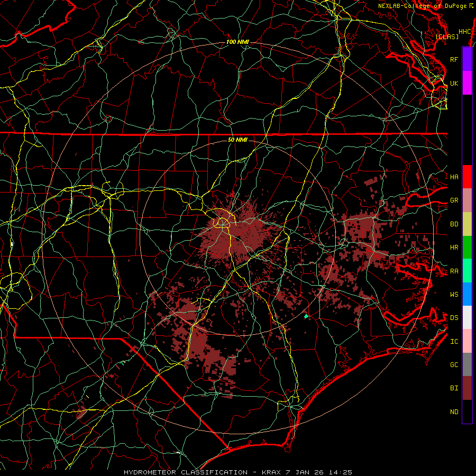Click the HHC product label
The height and width of the screenshot is (476, 476).
464,32
